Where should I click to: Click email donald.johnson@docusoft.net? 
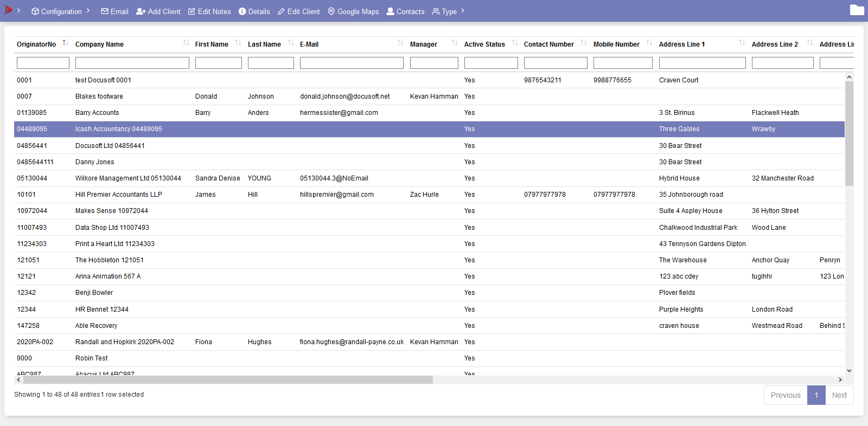[344, 96]
